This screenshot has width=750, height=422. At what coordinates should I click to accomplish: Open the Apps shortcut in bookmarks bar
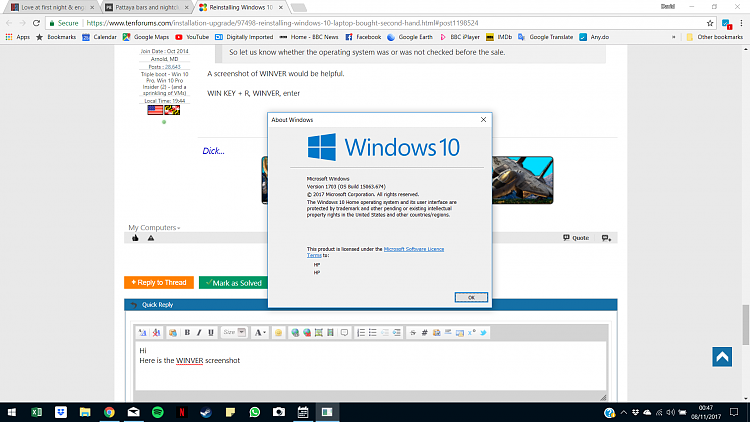[x=17, y=37]
